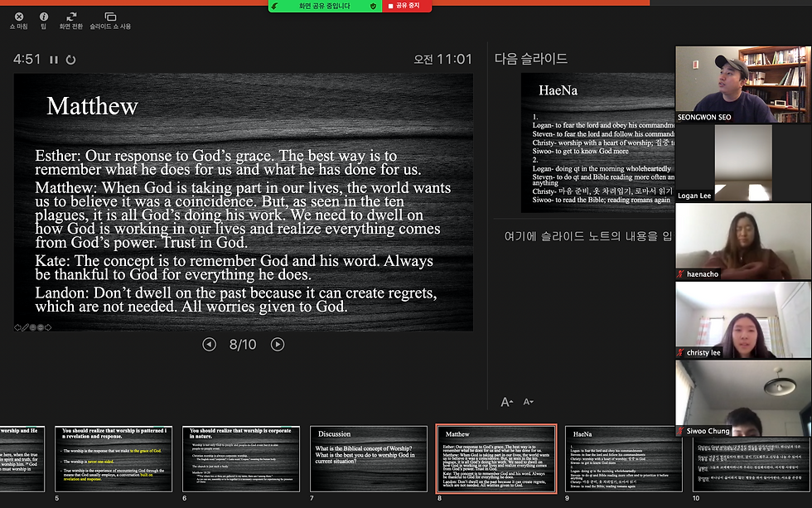Click the 화면 공유 중입니다 status label
The height and width of the screenshot is (508, 812).
pos(325,6)
